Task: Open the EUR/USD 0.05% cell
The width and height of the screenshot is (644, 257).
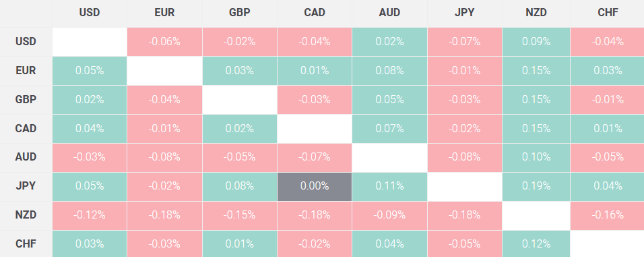Action: pyautogui.click(x=90, y=71)
